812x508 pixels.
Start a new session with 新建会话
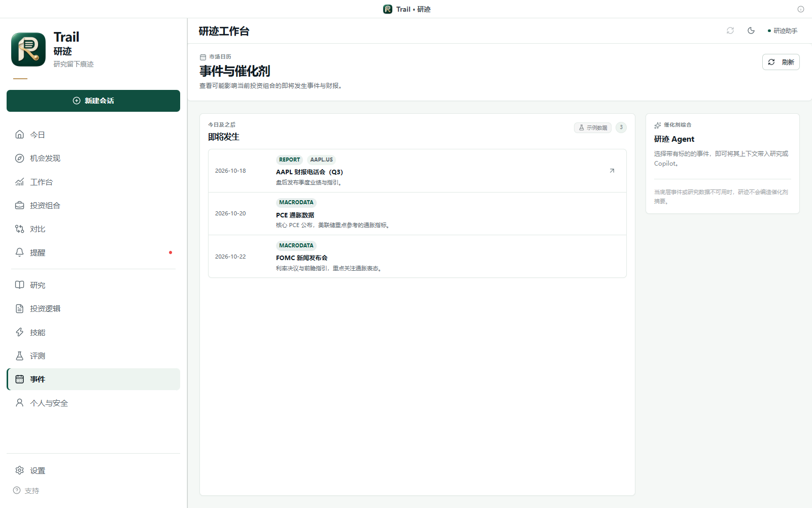pos(93,101)
